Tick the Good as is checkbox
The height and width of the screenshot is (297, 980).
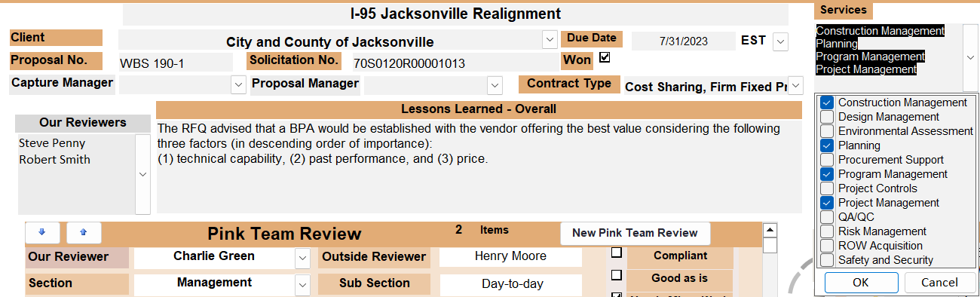point(616,275)
